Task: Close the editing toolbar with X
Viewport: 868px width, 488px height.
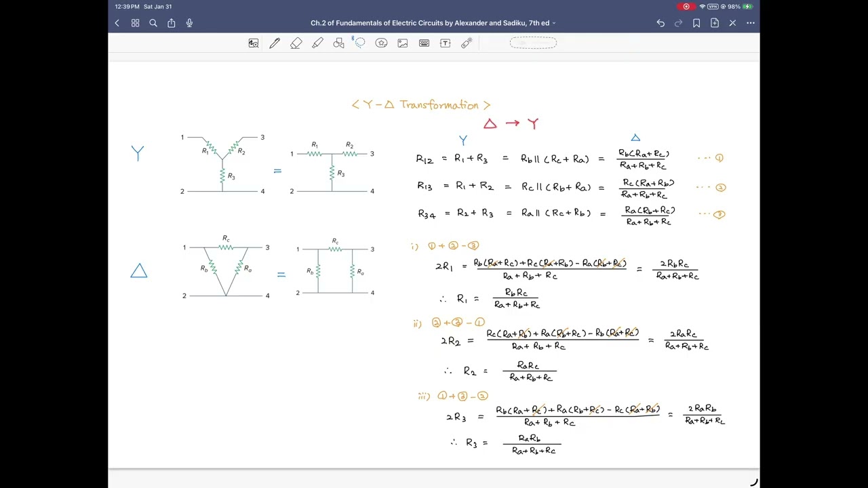Action: (732, 23)
